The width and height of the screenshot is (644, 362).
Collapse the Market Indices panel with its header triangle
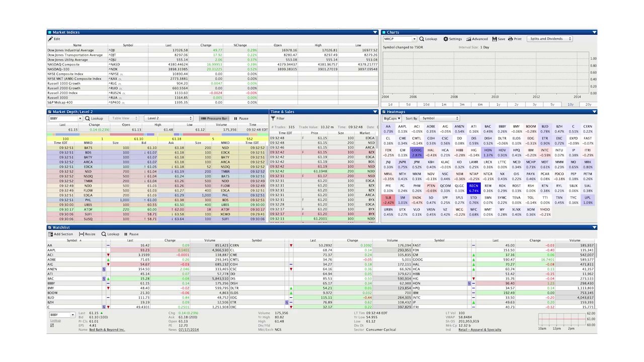tap(375, 32)
